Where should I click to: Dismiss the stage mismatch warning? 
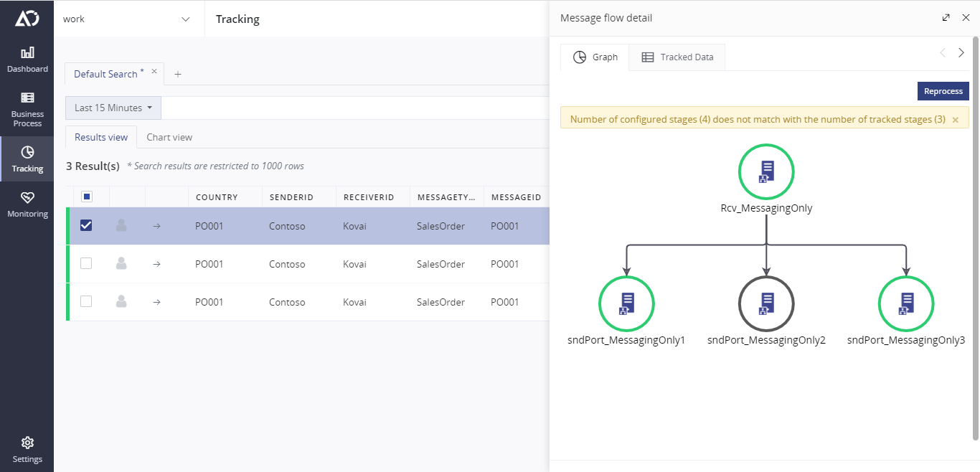coord(955,120)
